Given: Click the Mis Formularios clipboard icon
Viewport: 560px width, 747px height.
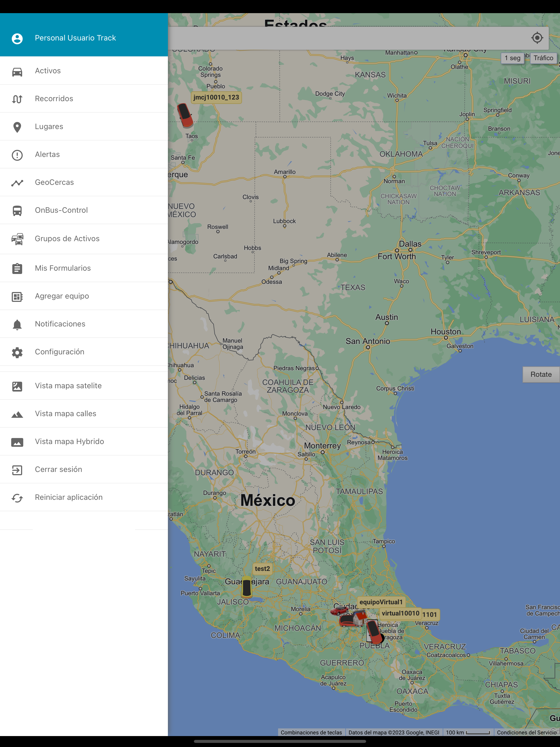Looking at the screenshot, I should 17,269.
